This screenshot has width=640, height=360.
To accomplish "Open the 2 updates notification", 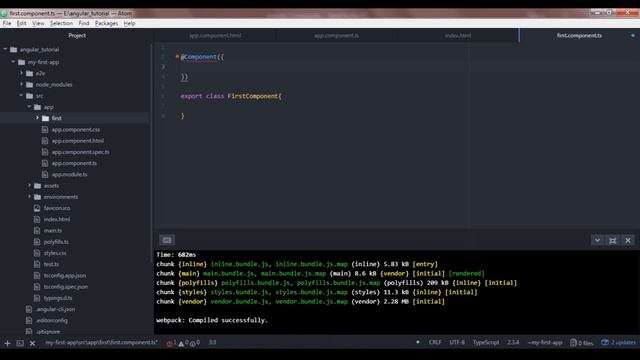I will pyautogui.click(x=618, y=342).
